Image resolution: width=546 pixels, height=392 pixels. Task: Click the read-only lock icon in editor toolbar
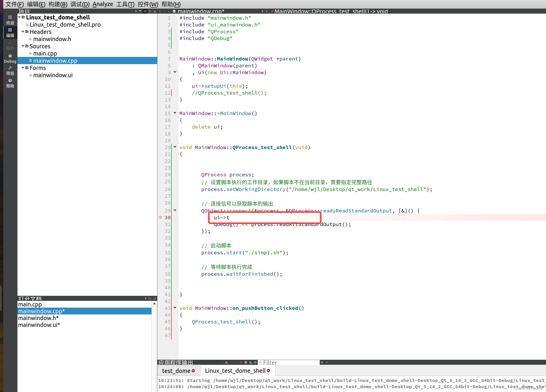pos(169,11)
